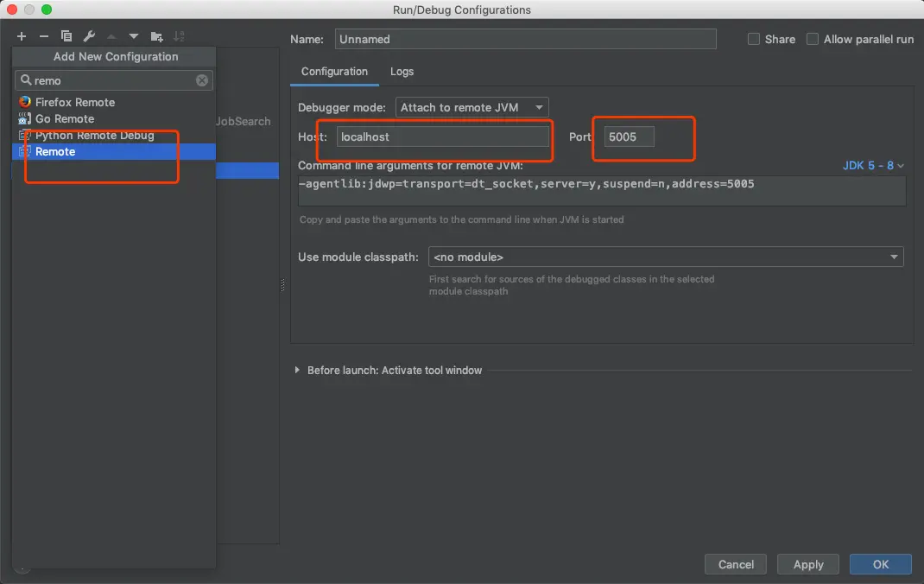Enable the Share checkbox
Screen dimensions: 924x584
(x=754, y=40)
